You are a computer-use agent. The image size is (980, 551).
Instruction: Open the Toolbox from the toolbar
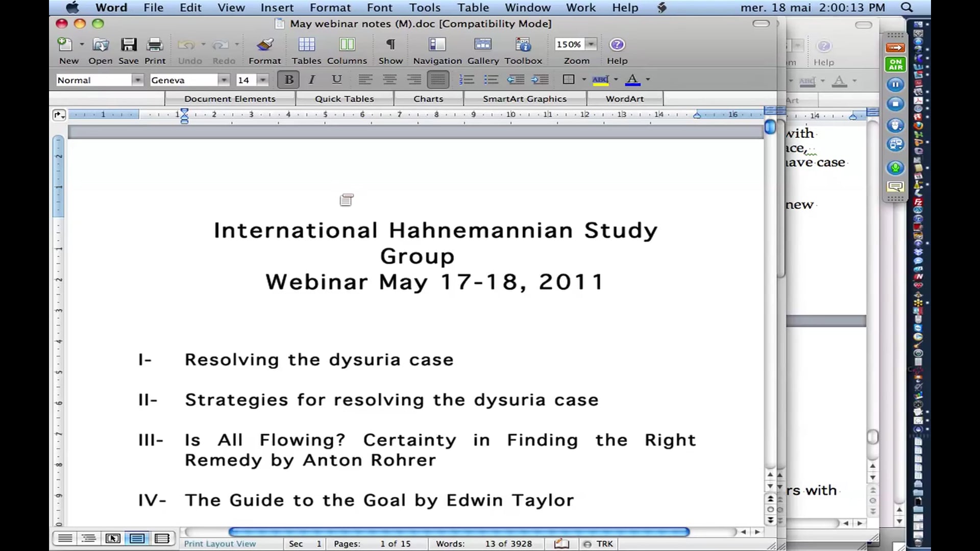523,45
